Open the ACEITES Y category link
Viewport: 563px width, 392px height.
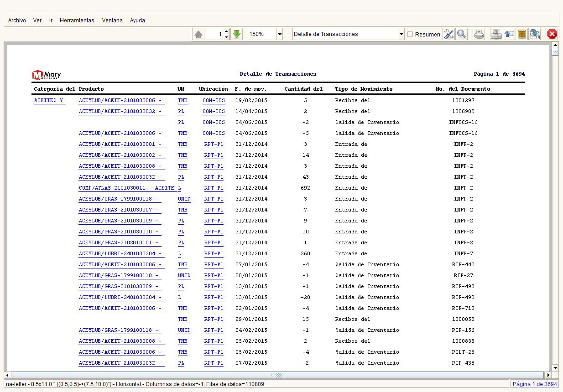pos(49,101)
